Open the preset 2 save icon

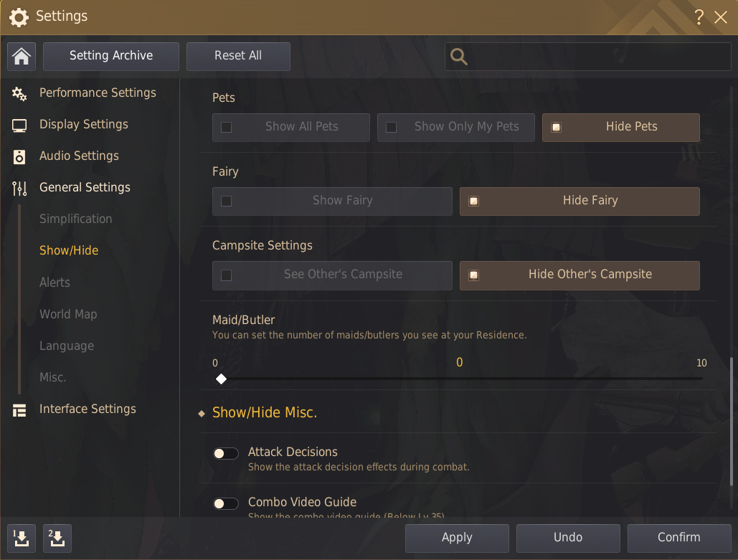57,538
